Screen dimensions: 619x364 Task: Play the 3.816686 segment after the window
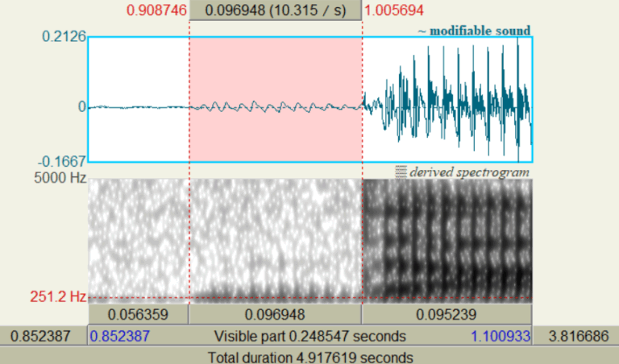[x=575, y=336]
